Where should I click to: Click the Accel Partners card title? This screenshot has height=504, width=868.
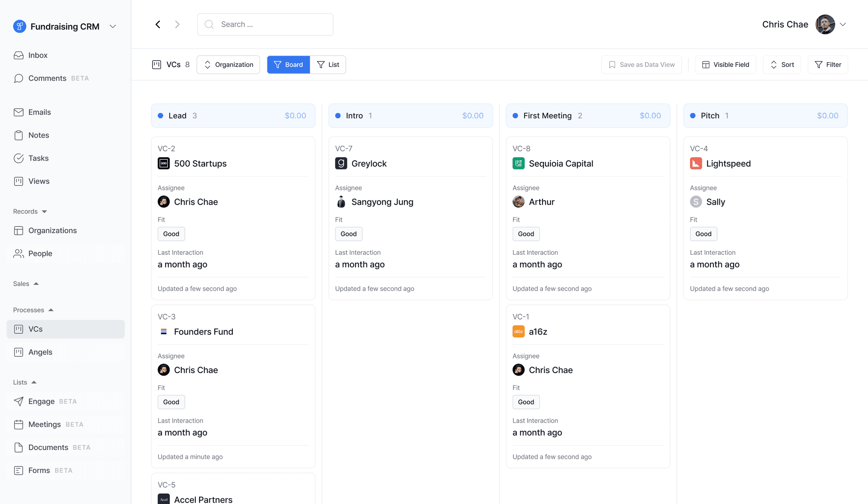203,499
